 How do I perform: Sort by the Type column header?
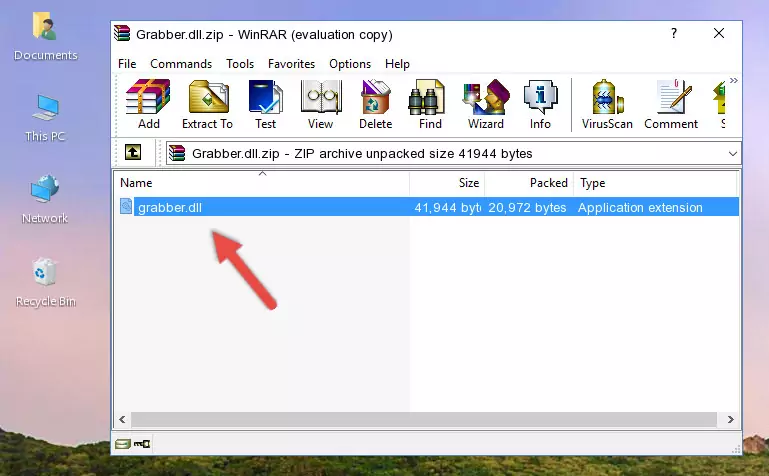point(655,183)
